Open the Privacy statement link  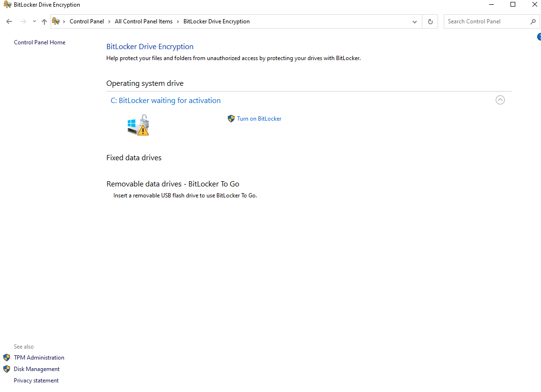click(x=36, y=380)
